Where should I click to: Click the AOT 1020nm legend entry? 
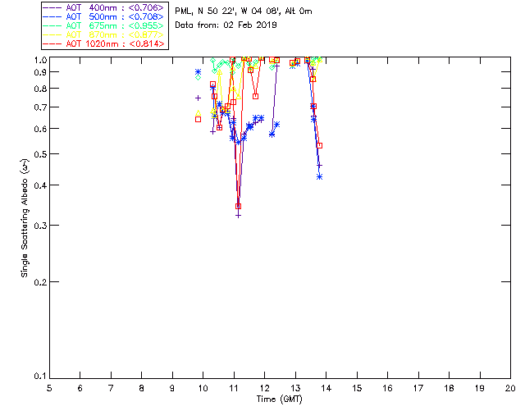[x=104, y=43]
